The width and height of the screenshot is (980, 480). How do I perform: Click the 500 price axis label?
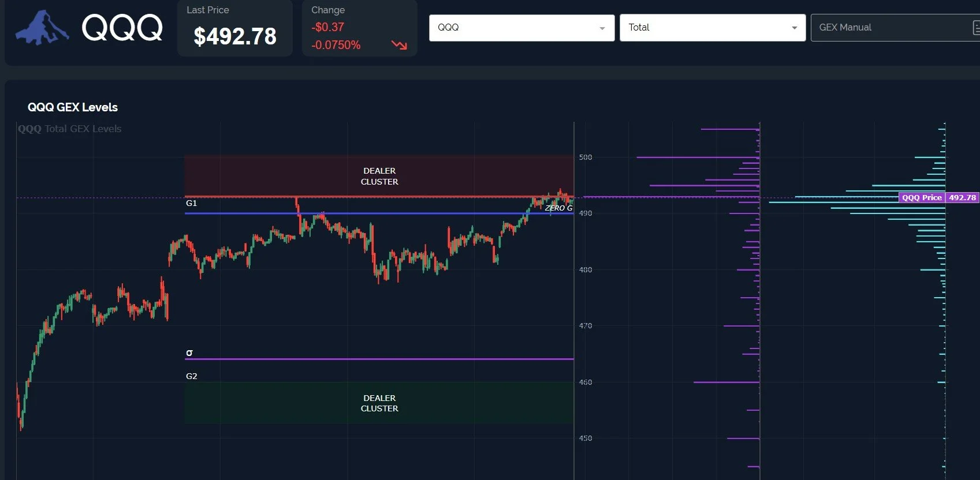585,157
